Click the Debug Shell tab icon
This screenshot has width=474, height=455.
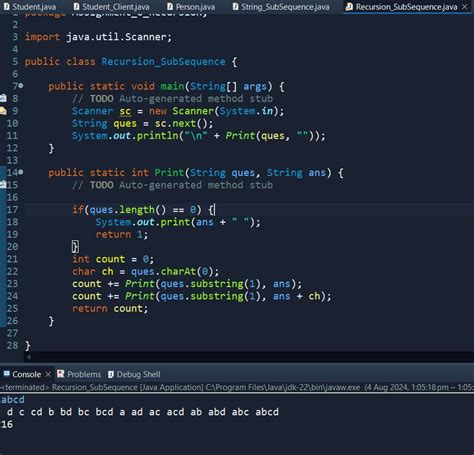click(x=111, y=374)
